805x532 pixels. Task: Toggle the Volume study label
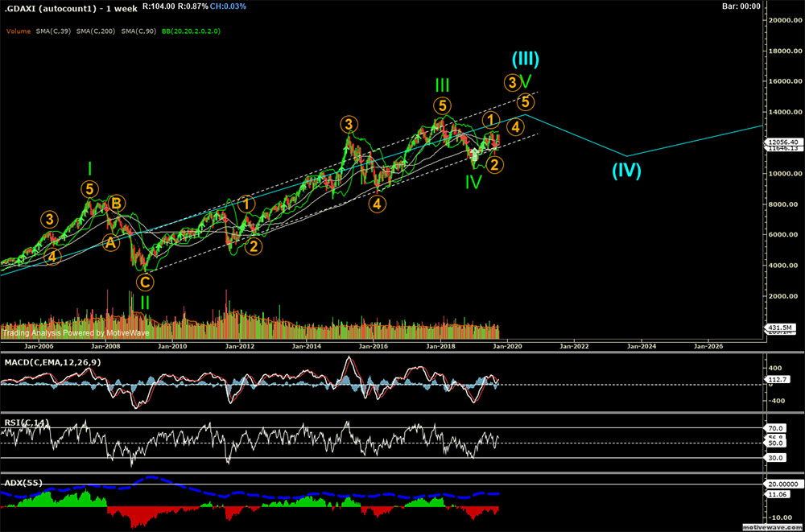click(x=18, y=31)
